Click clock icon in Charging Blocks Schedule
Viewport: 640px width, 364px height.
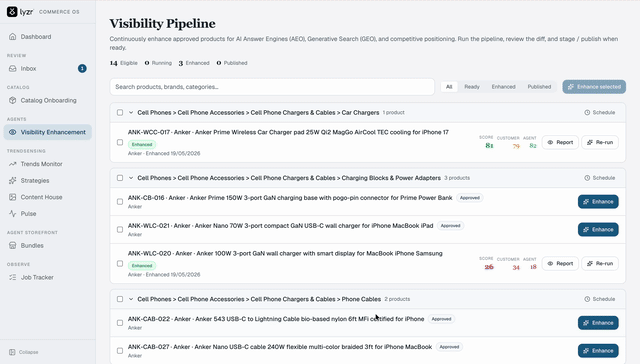coord(587,178)
